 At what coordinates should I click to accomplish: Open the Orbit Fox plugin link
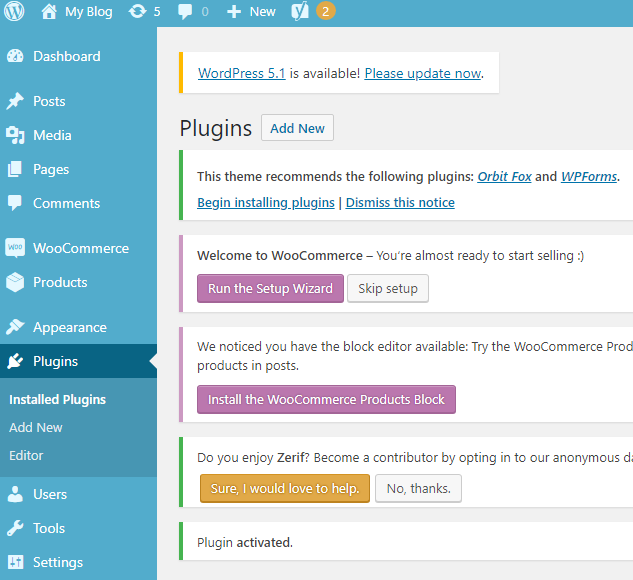(504, 176)
